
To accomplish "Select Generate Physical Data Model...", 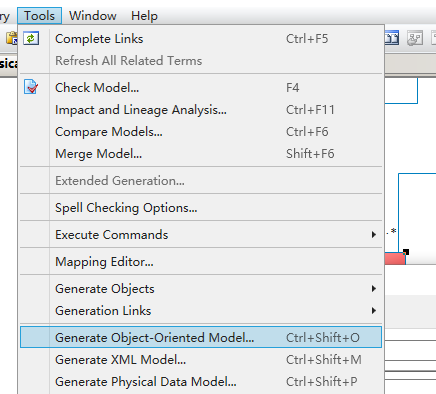I will [x=201, y=382].
